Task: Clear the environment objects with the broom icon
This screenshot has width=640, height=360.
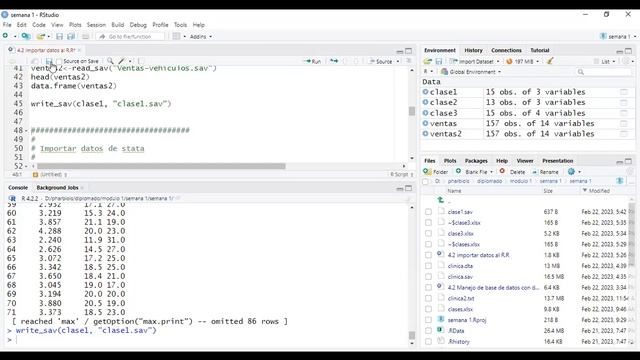Action: tap(550, 61)
